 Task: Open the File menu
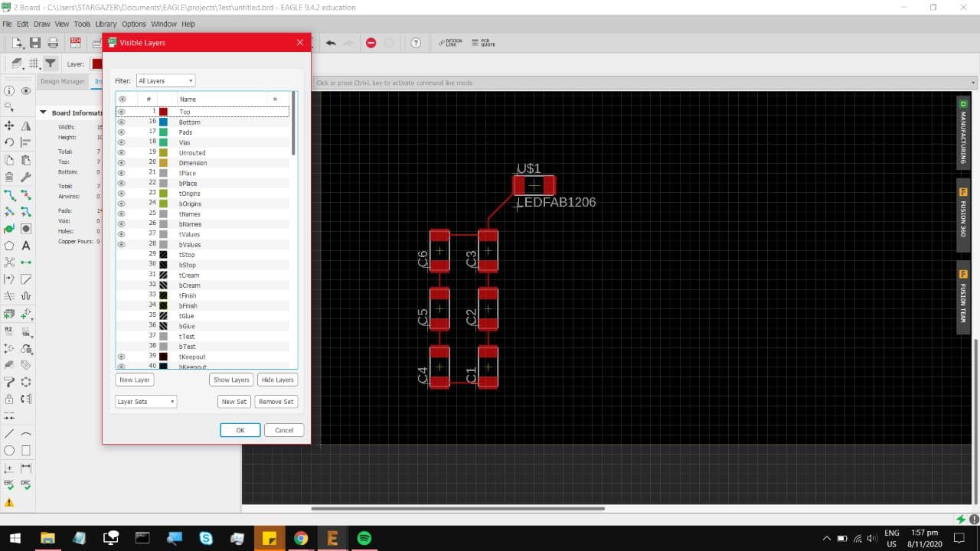point(8,24)
